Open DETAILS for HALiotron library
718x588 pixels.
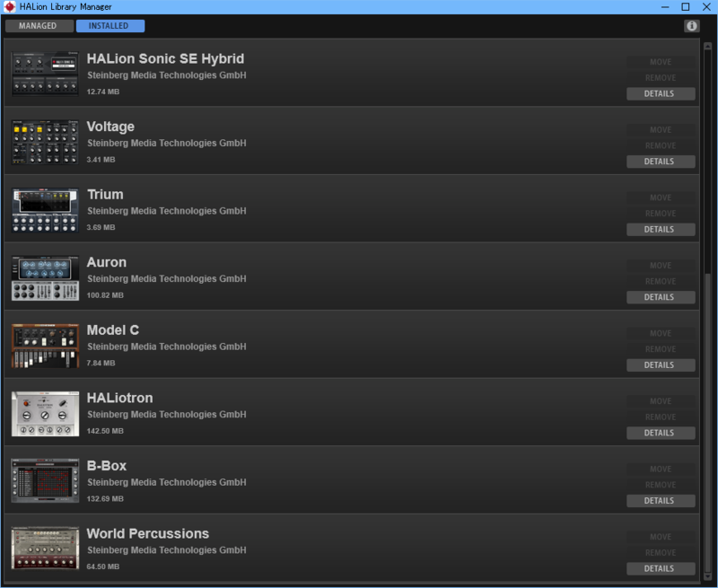(661, 433)
